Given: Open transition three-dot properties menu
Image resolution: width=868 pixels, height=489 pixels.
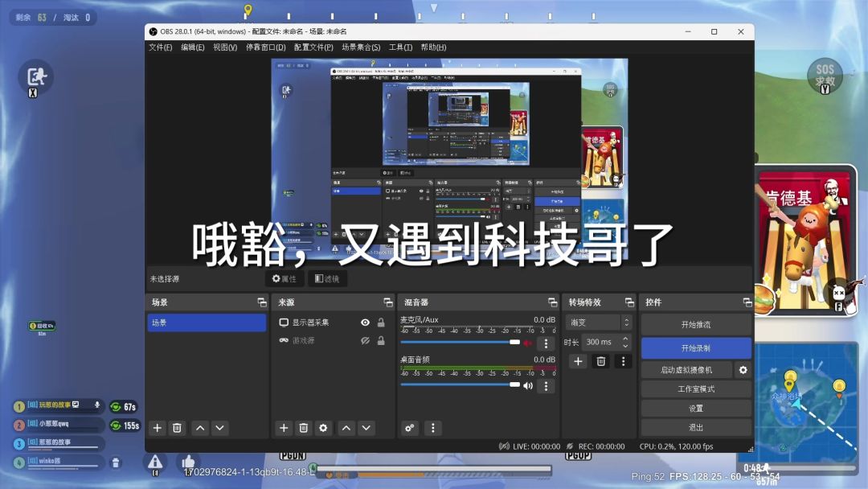Looking at the screenshot, I should click(x=624, y=362).
